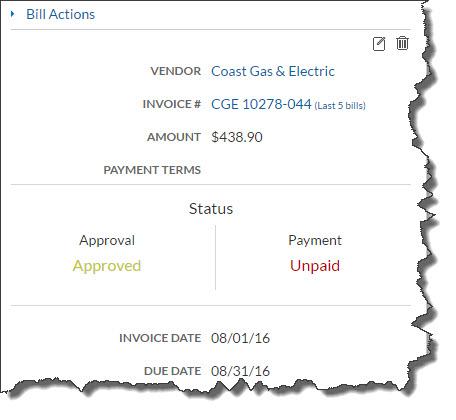
Task: Click the Unpaid payment status
Action: (315, 266)
